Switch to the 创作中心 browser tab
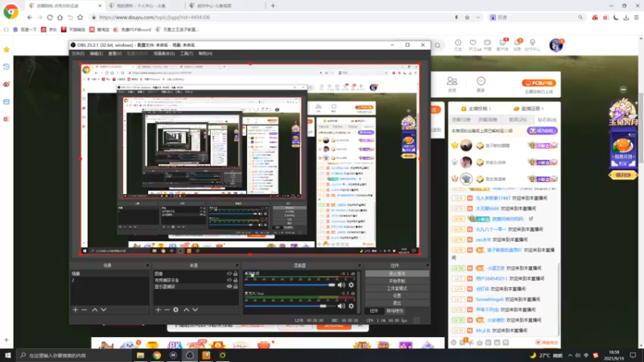The image size is (644, 362). [x=224, y=6]
